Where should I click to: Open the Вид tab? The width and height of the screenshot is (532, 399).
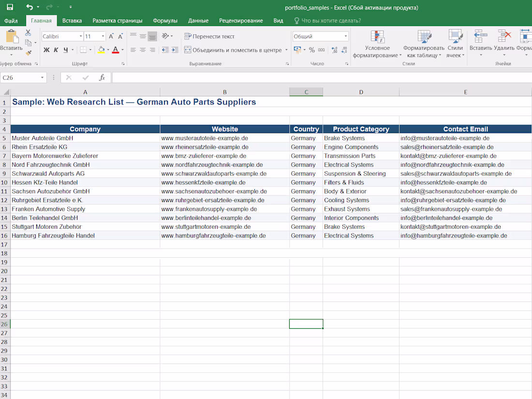point(278,21)
